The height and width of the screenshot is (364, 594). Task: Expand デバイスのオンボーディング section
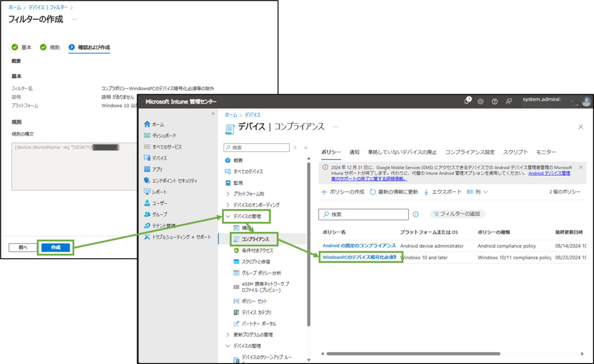click(252, 205)
